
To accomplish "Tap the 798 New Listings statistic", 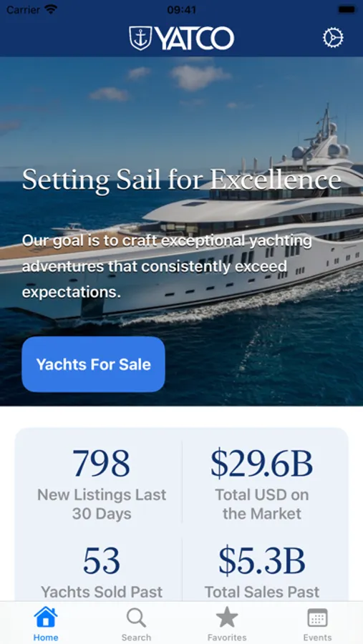I will point(102,484).
